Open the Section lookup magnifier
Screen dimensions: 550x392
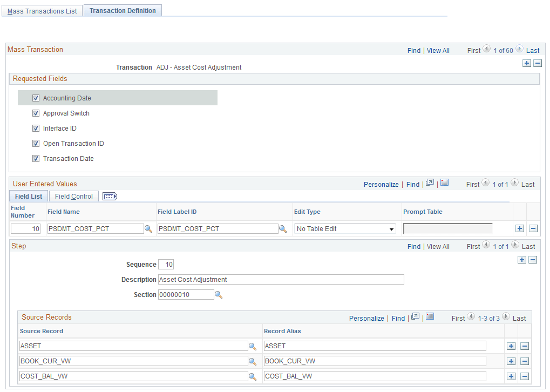(x=218, y=295)
